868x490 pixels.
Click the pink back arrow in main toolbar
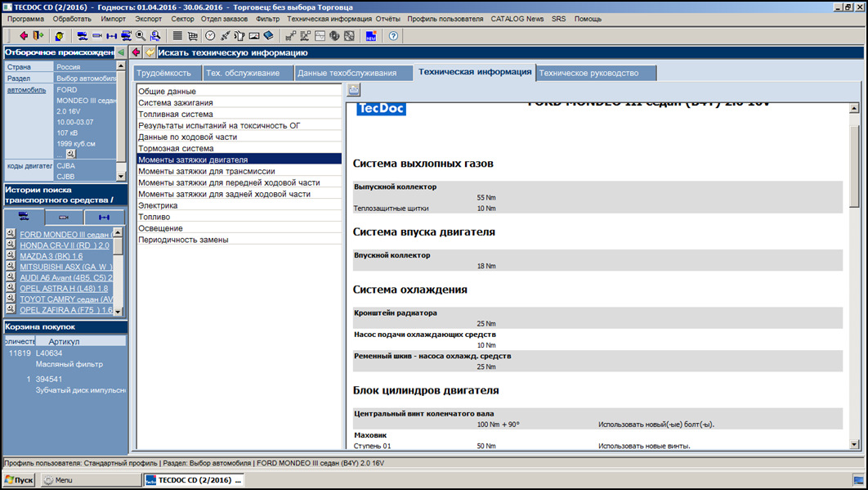(24, 36)
